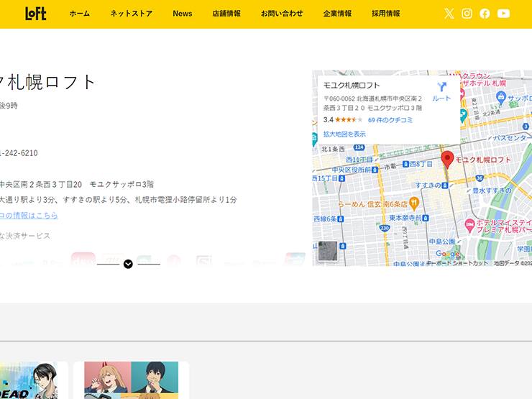The width and height of the screenshot is (532, 399).
Task: Click the 札幌ロフト store title heading
Action: click(47, 82)
